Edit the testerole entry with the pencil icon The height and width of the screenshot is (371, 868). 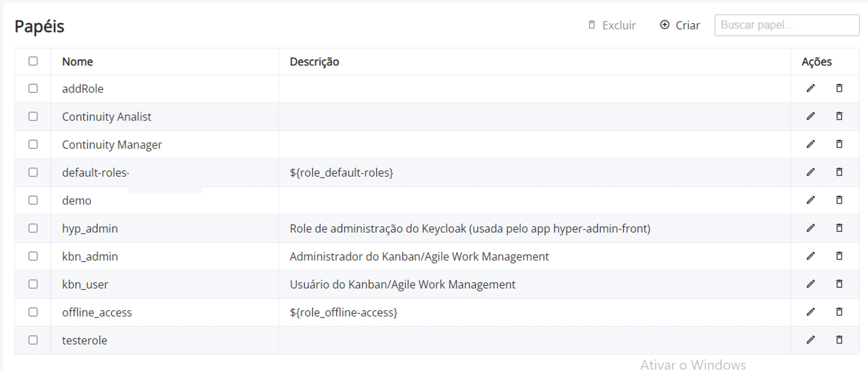click(811, 340)
